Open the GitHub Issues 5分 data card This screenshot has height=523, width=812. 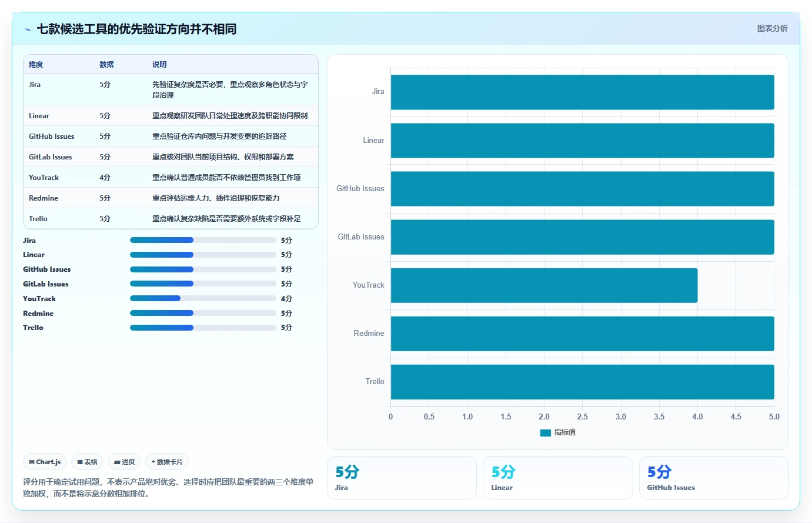tap(714, 478)
